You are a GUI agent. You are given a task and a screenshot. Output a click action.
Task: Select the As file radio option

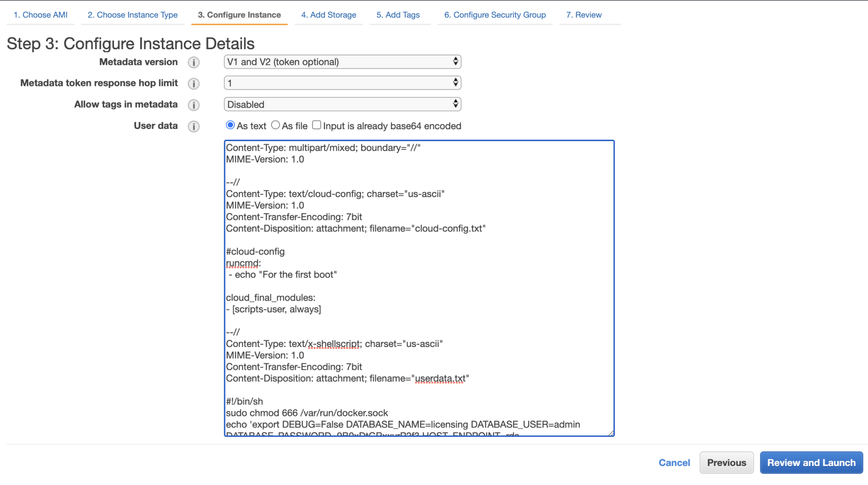pos(275,125)
